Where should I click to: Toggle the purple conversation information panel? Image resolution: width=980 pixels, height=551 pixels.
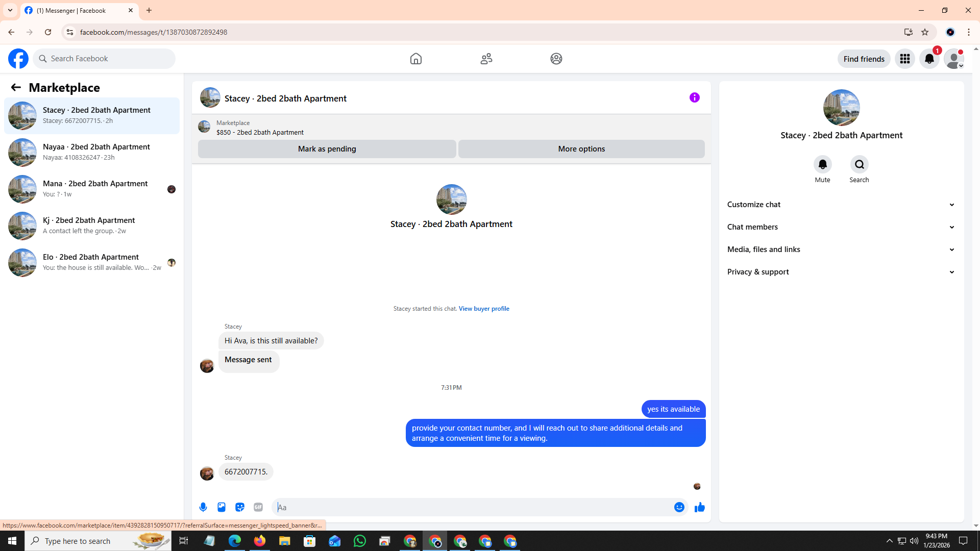[x=694, y=97]
